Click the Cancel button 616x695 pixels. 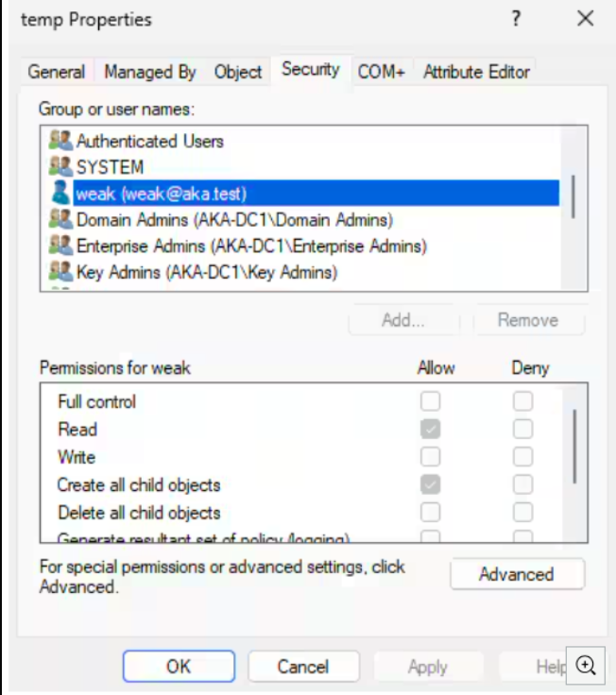[x=303, y=666]
